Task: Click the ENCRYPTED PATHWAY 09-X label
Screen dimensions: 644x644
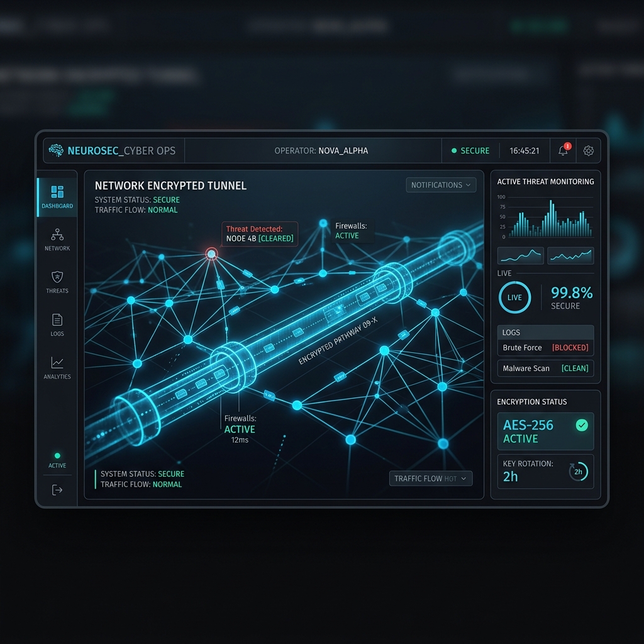Action: click(338, 341)
